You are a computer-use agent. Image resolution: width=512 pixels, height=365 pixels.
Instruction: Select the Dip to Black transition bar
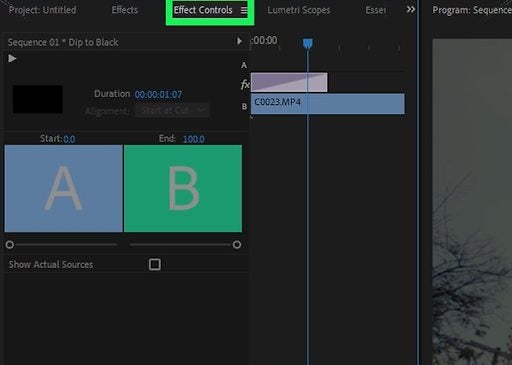pyautogui.click(x=289, y=82)
